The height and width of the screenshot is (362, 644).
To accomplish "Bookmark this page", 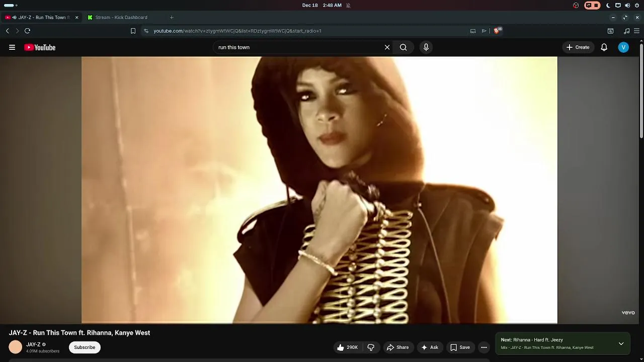I will [133, 31].
